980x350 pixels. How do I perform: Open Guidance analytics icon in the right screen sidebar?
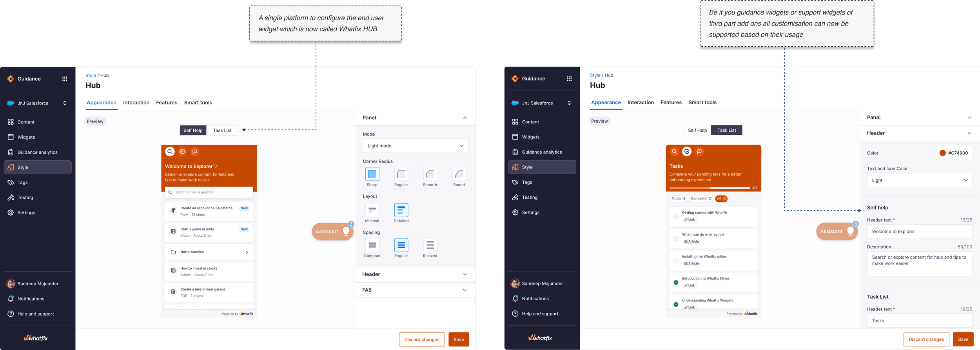pyautogui.click(x=515, y=152)
